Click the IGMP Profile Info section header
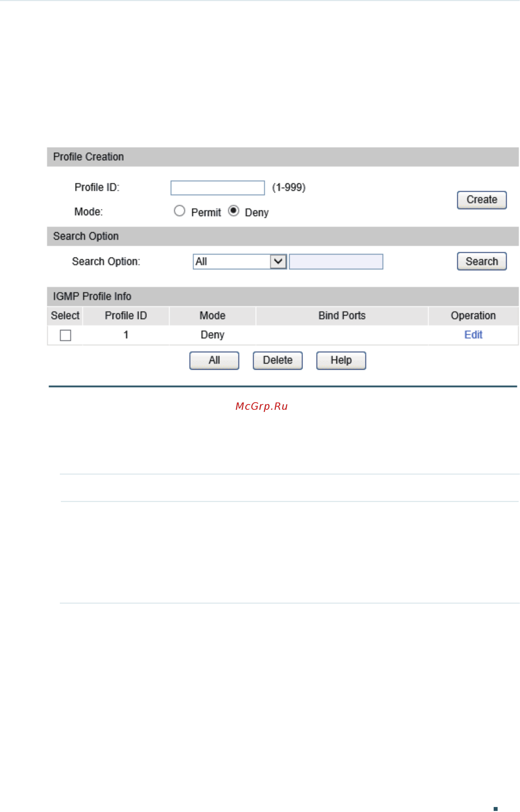Viewport: 520px width, 812px height. [283, 297]
